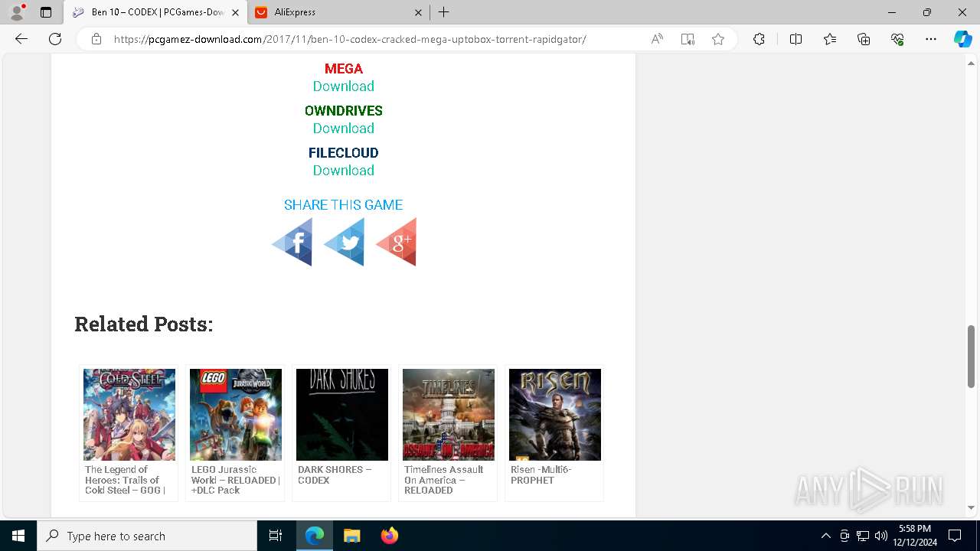This screenshot has width=980, height=551.
Task: Open DARK SHORES – CODEX post title
Action: [x=335, y=474]
